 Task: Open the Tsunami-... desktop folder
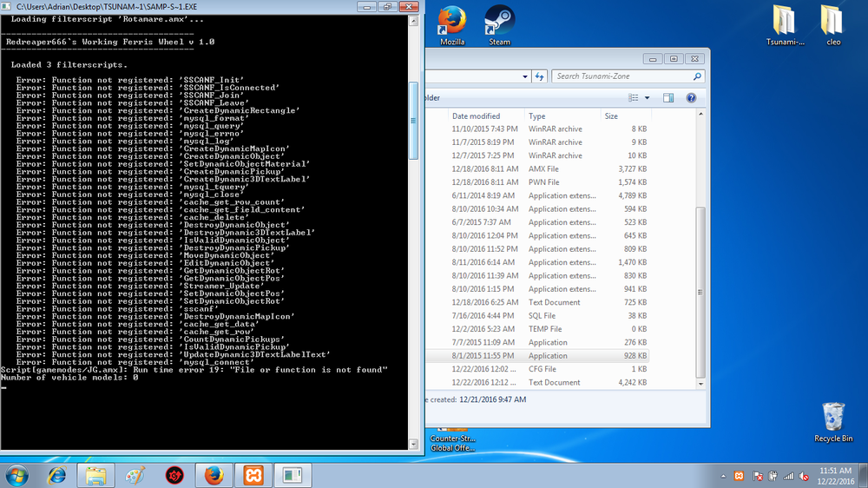coord(785,25)
